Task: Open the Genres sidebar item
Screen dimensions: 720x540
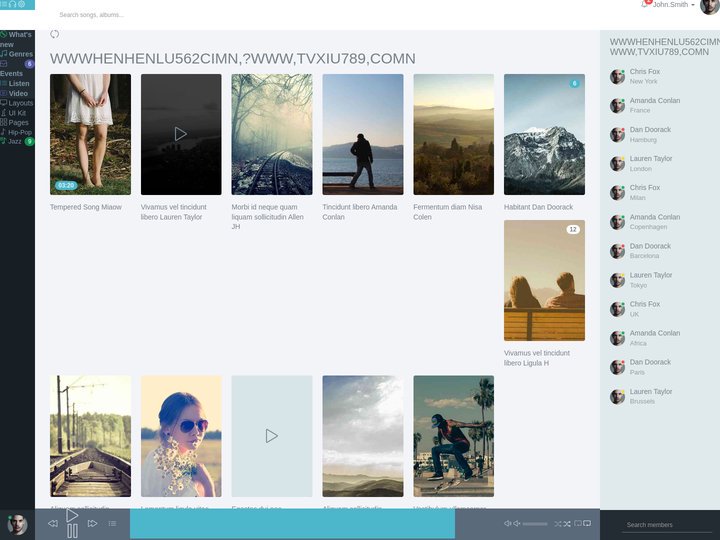Action: tap(17, 54)
